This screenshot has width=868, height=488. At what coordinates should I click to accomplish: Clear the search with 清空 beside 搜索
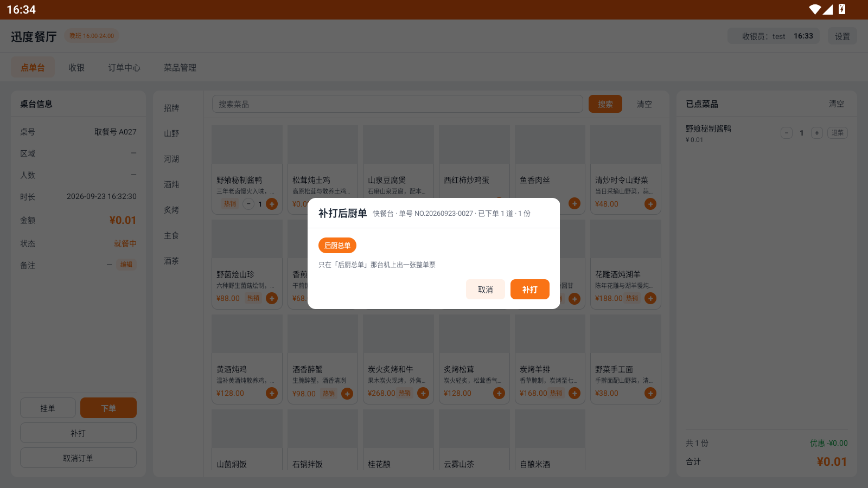644,104
